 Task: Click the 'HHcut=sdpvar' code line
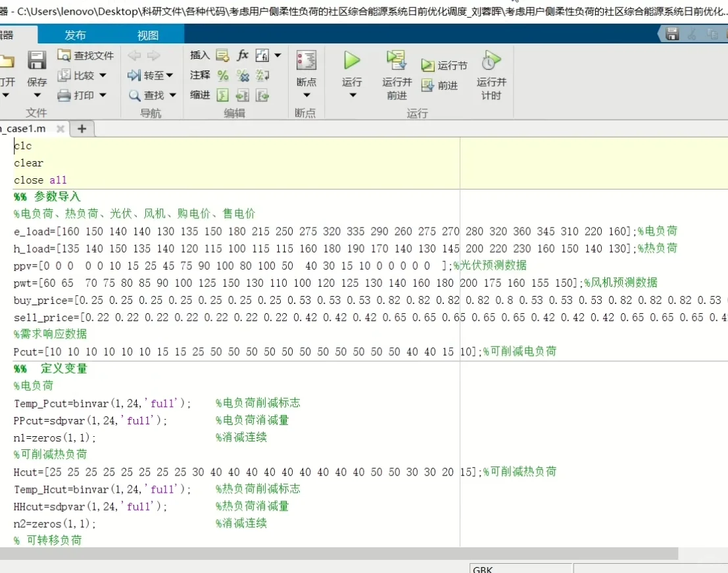(x=151, y=506)
